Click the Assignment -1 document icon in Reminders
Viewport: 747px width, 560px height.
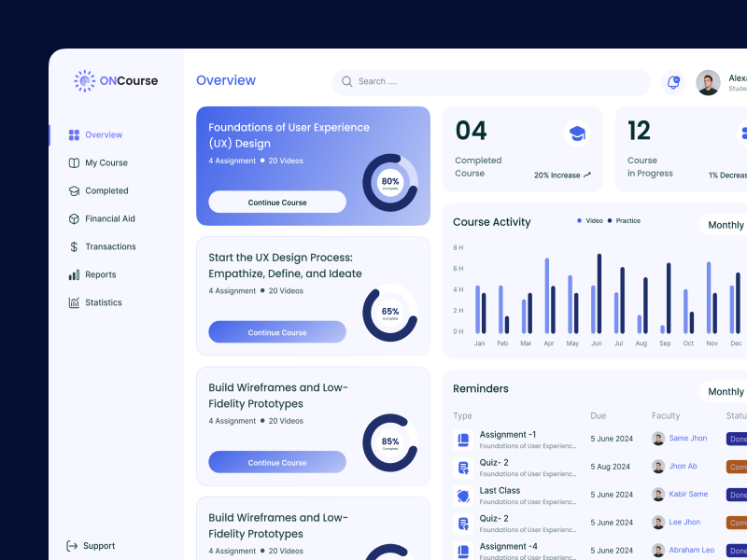point(462,439)
